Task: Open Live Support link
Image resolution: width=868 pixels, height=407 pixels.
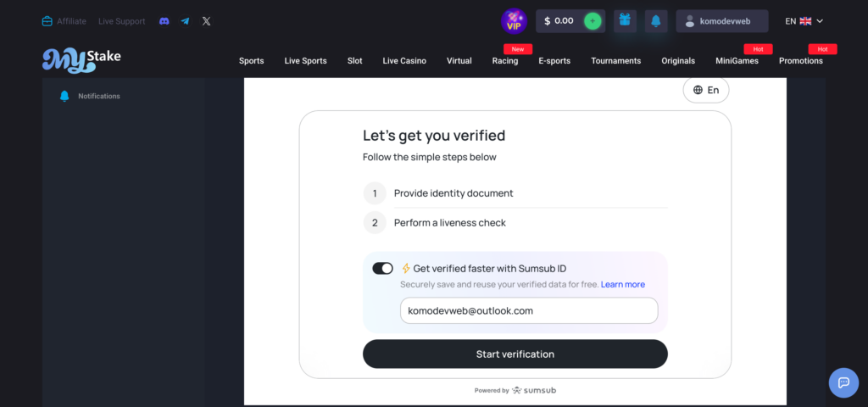Action: [122, 21]
